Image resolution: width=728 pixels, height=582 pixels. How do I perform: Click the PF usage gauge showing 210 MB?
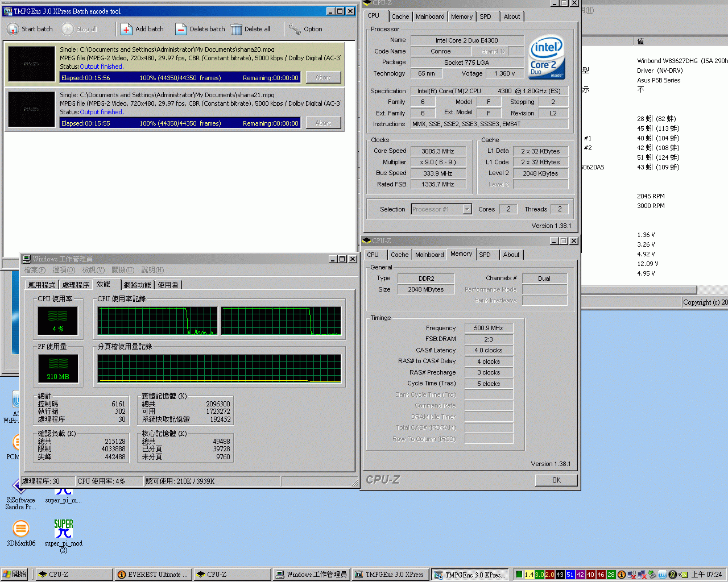pos(58,368)
